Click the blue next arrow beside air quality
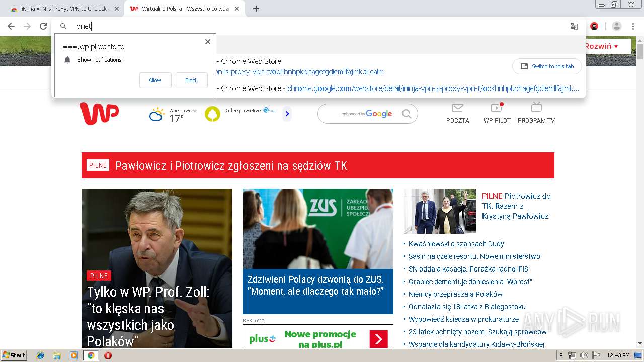 pos(287,114)
